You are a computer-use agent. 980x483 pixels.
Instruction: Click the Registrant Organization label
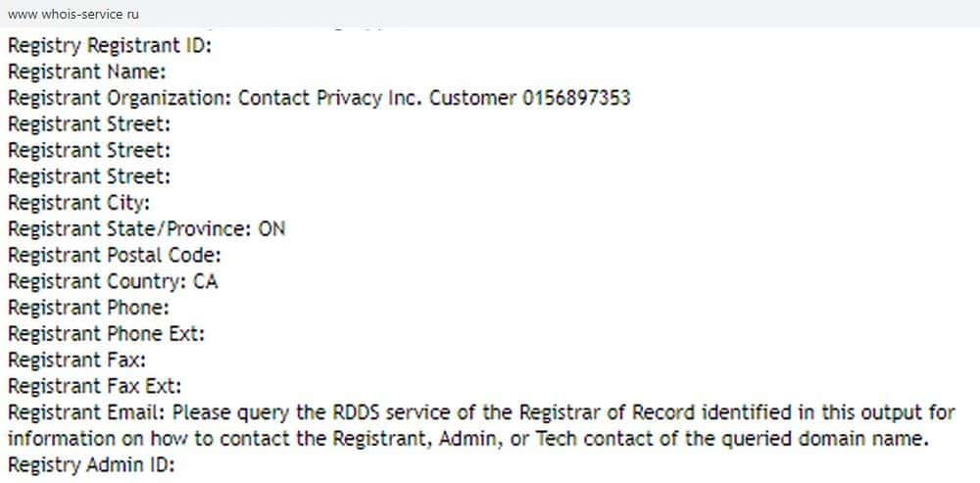[x=120, y=98]
